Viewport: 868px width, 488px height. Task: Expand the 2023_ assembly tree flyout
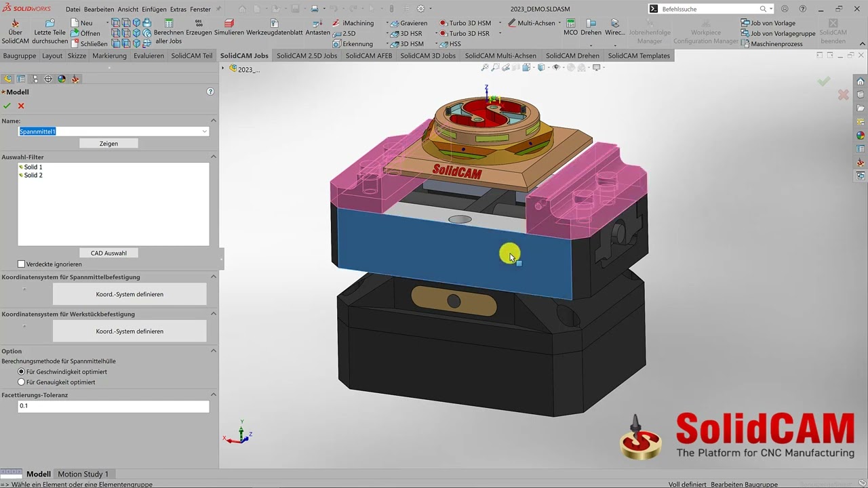tap(223, 68)
